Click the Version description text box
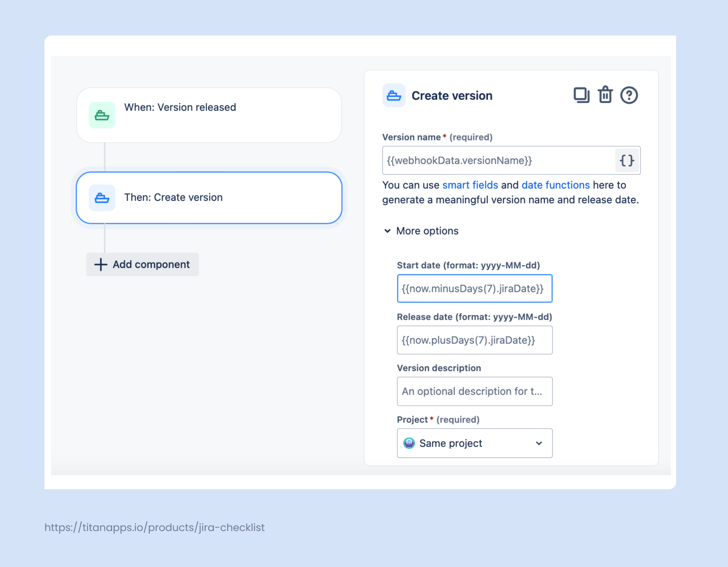The image size is (728, 567). 475,391
